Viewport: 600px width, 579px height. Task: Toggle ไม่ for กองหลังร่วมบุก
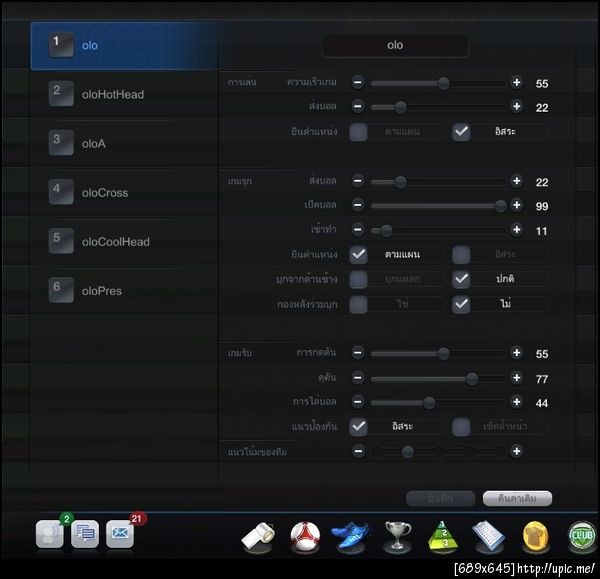point(461,305)
